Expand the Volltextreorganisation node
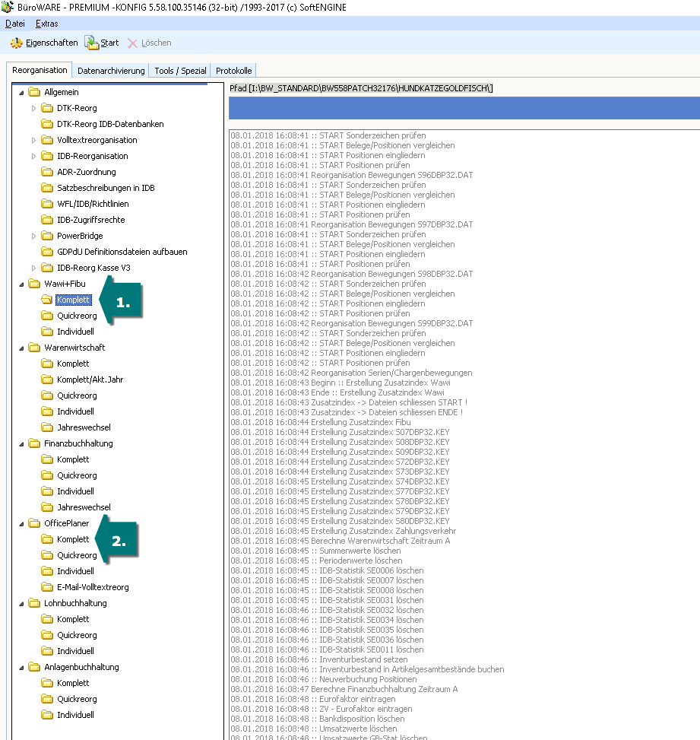 [x=33, y=140]
